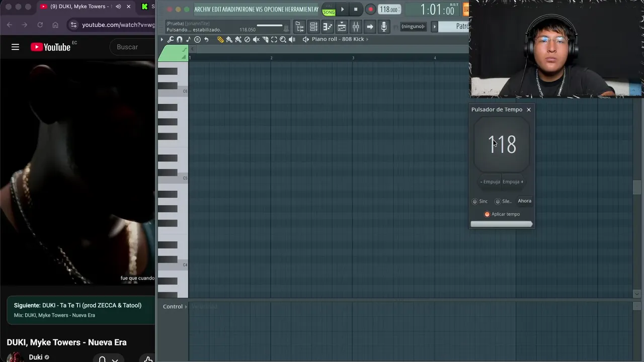Click the hint bar volume slider
The image size is (644, 362).
coord(270,25)
